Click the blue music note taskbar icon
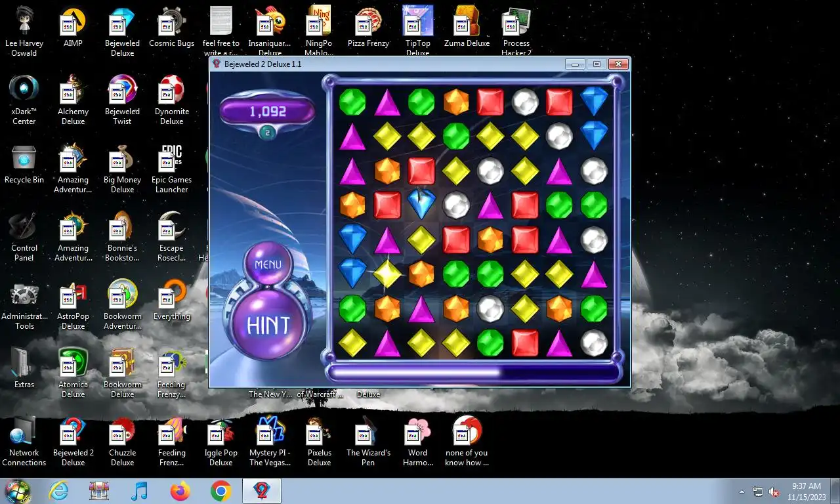 pyautogui.click(x=139, y=491)
